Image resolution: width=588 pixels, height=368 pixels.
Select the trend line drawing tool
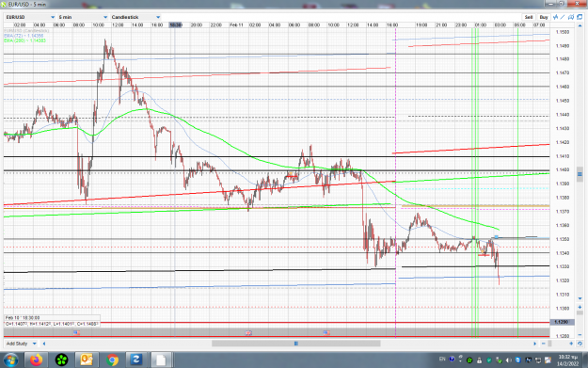coord(563,17)
